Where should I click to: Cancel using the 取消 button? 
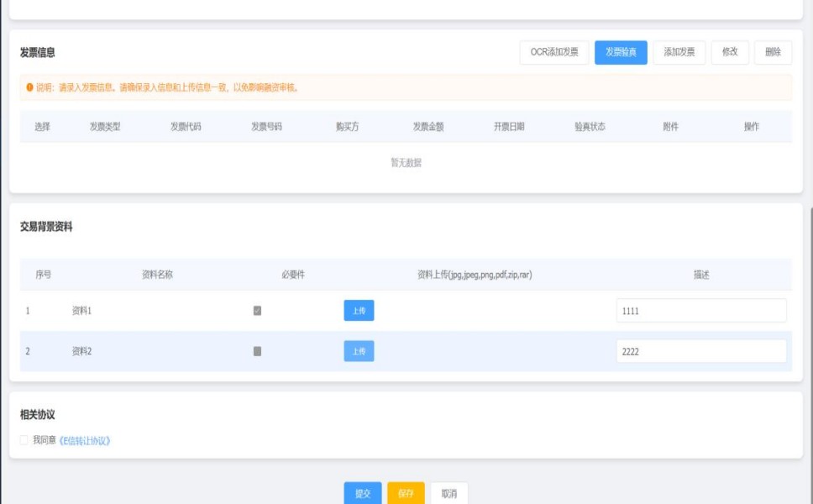[x=449, y=493]
